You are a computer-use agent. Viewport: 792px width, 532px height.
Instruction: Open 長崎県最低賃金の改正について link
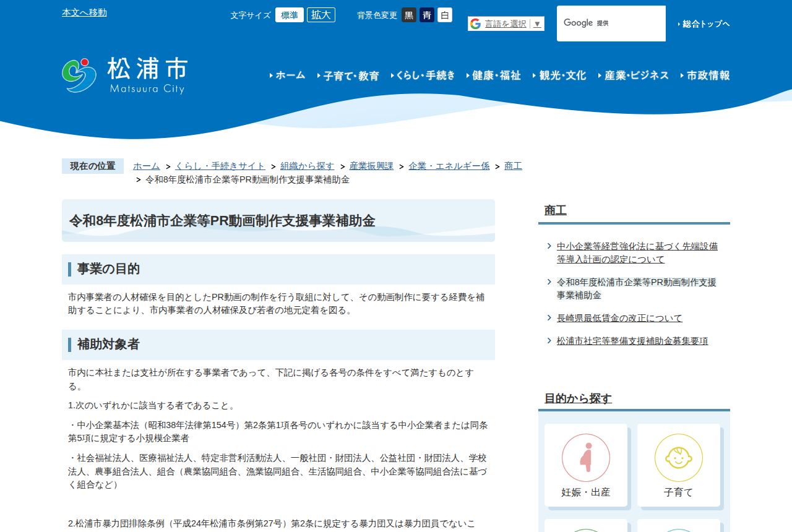(619, 318)
